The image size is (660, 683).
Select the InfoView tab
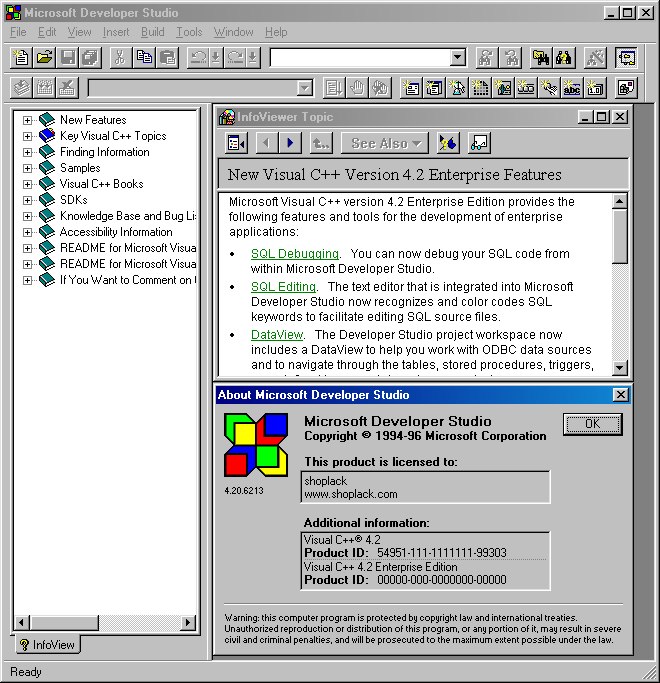tap(48, 645)
